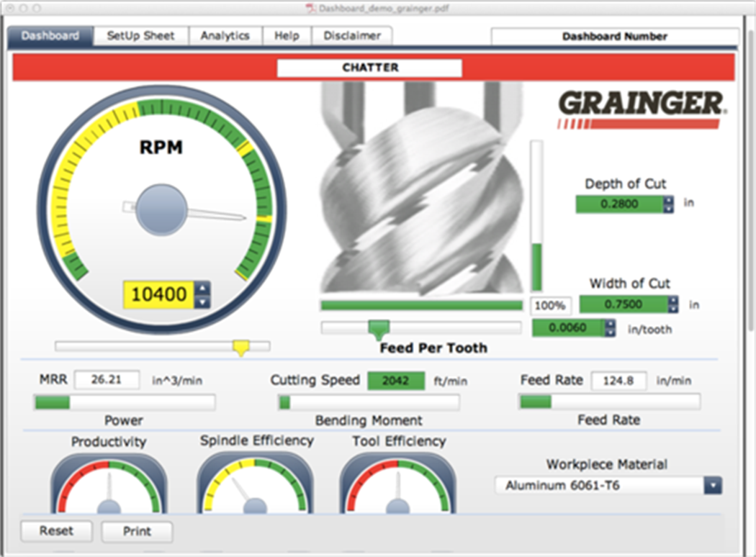The width and height of the screenshot is (756, 557).
Task: Decrease Depth of Cut with down arrow
Action: pyautogui.click(x=668, y=208)
